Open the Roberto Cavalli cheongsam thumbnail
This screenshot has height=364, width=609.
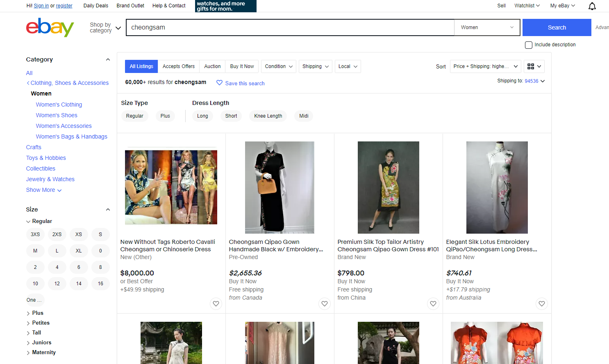click(x=171, y=187)
